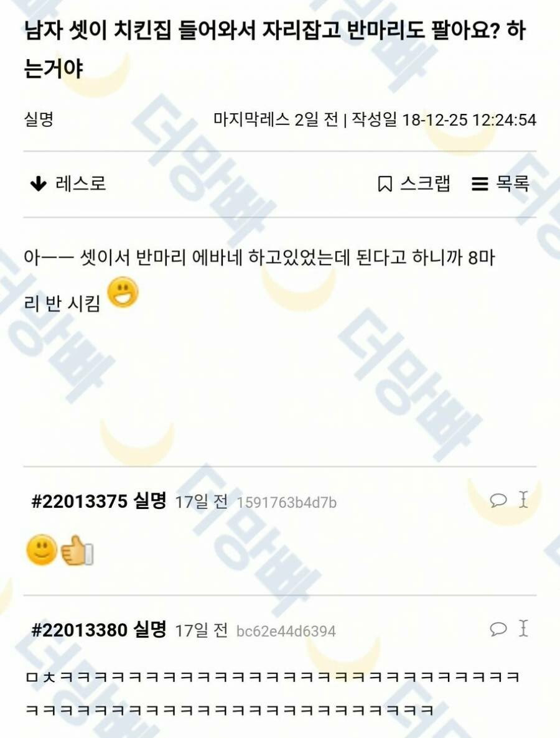Click the grinning emoji in post body
Image resolution: width=560 pixels, height=738 pixels.
click(x=123, y=292)
